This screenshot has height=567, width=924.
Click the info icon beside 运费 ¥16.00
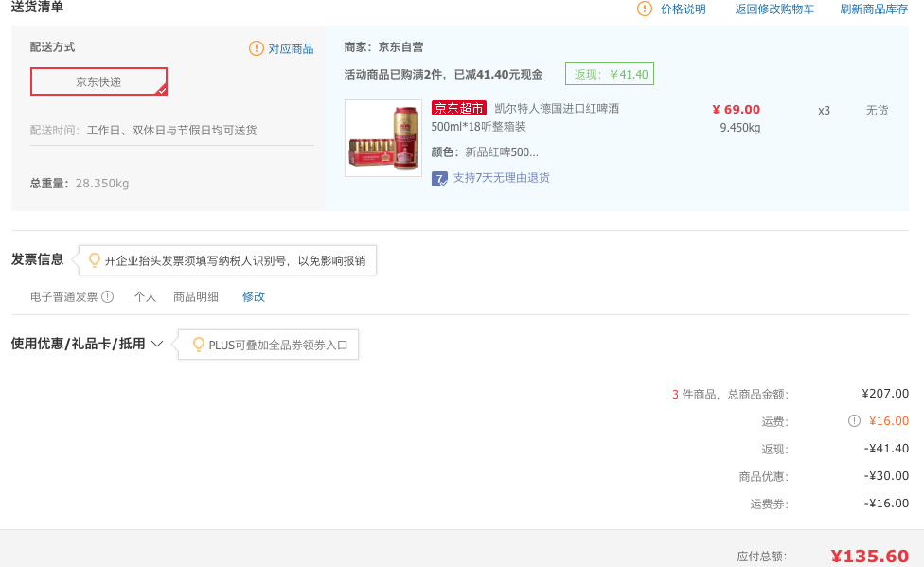tap(854, 421)
